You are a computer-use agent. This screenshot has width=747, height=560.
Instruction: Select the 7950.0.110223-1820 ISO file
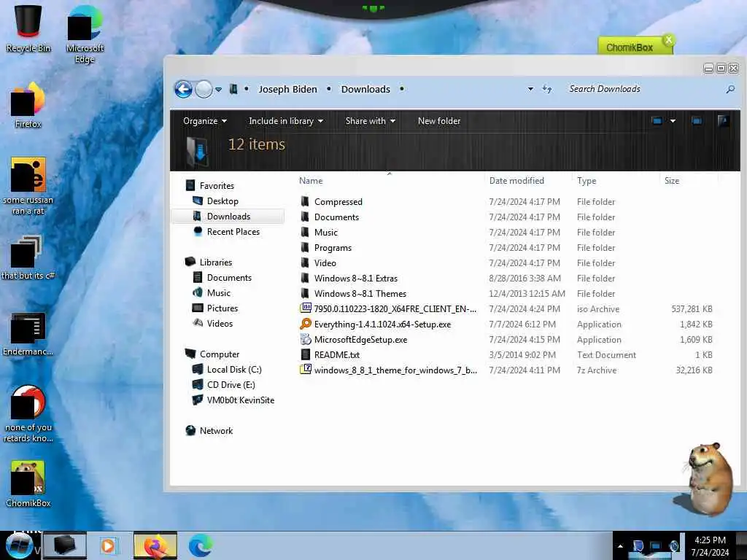395,308
